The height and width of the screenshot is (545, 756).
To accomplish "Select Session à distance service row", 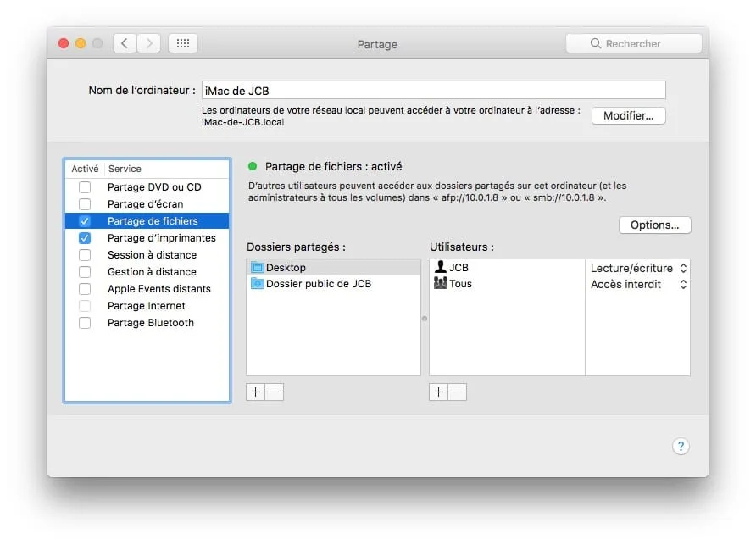I will pyautogui.click(x=147, y=254).
